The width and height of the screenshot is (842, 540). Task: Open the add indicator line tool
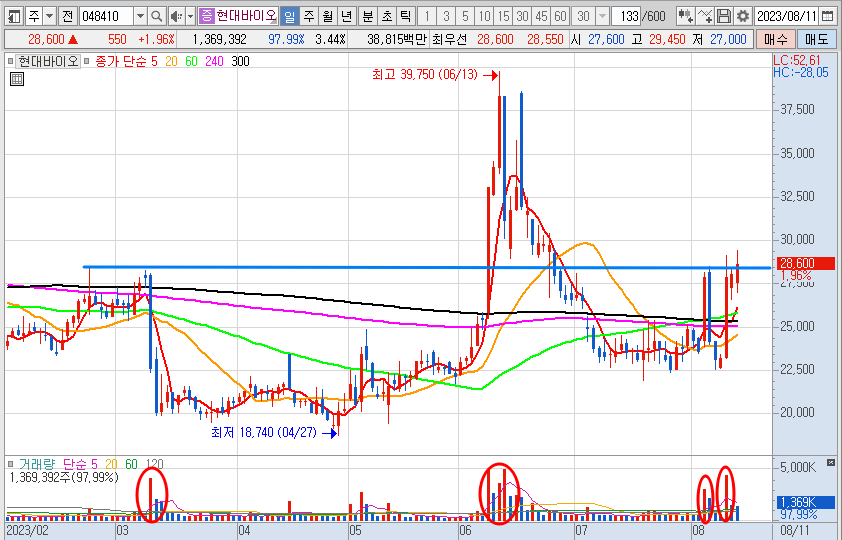[705, 16]
